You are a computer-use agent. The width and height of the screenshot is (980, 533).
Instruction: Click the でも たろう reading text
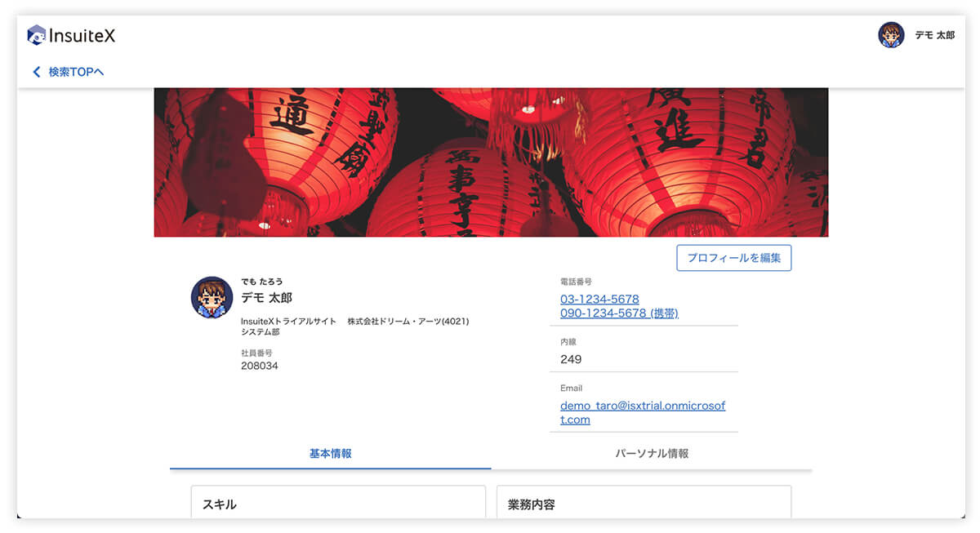click(x=262, y=282)
